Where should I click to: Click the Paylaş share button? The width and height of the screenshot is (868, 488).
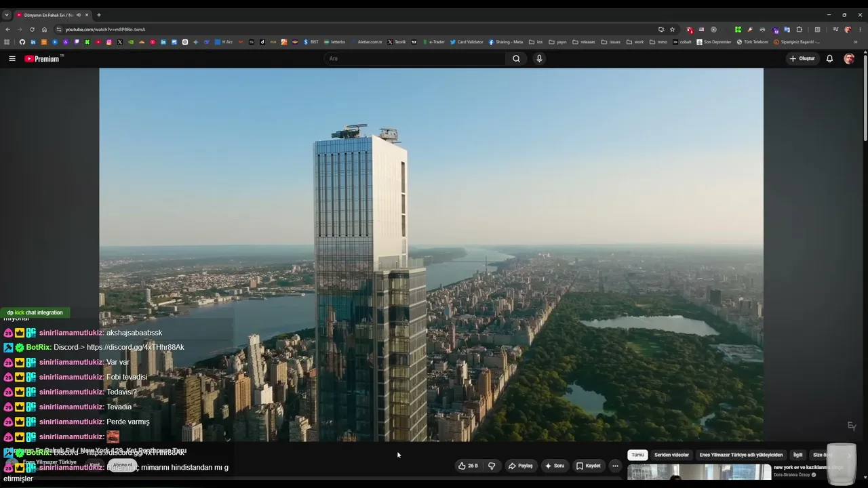click(x=521, y=466)
